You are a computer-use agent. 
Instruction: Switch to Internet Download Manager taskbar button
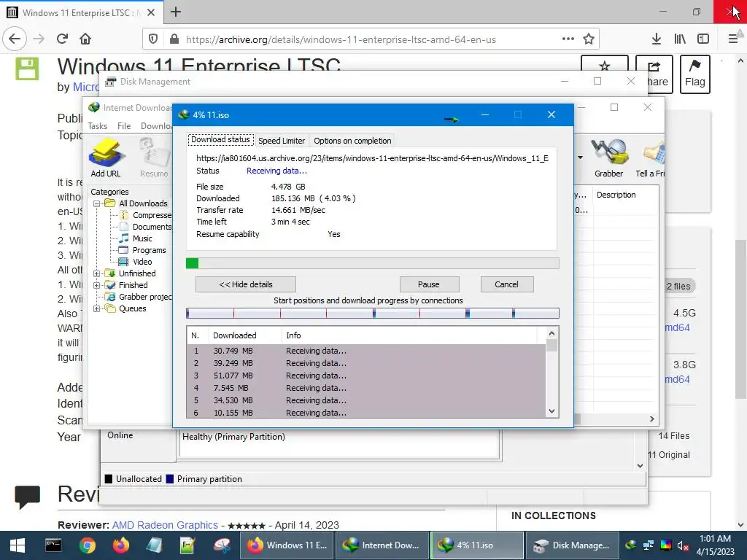382,545
